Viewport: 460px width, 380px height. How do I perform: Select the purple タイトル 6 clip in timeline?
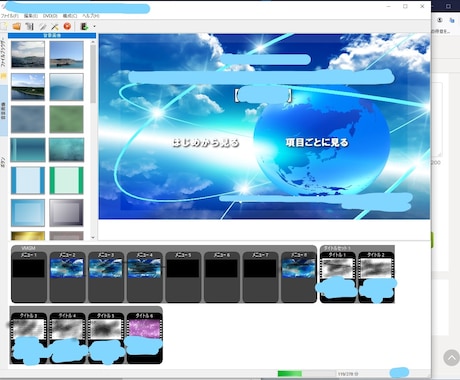click(145, 338)
